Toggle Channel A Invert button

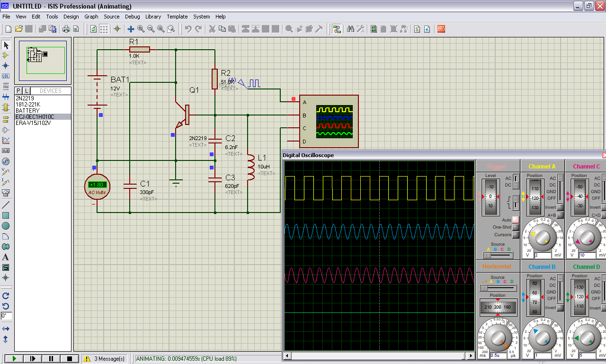560,207
